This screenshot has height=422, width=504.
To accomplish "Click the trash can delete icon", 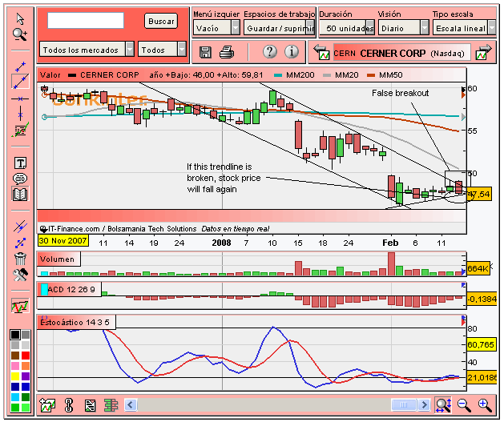I will pos(20,259).
